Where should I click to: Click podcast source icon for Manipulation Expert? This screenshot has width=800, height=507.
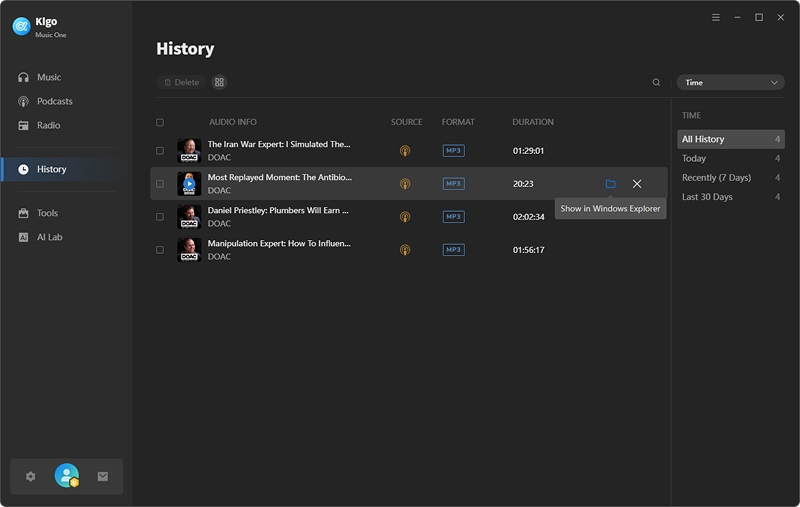[405, 250]
